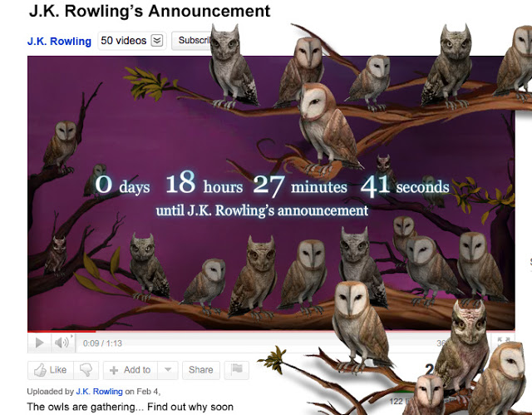532x415 pixels.
Task: Click the large barn owl at the video's center
Action: click(x=326, y=127)
